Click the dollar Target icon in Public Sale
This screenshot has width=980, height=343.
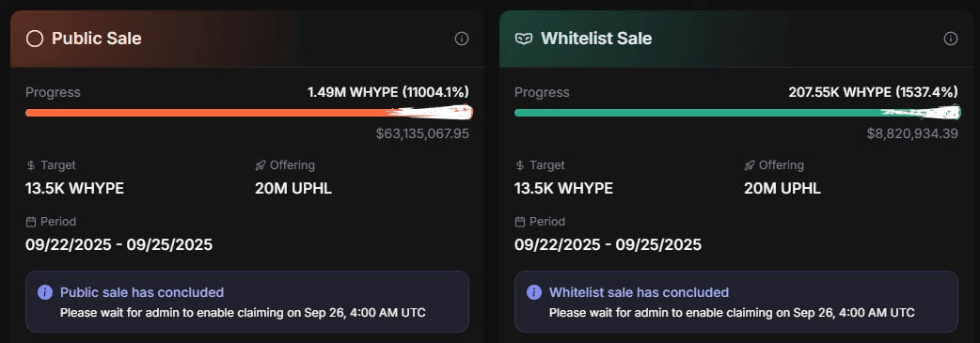point(31,165)
